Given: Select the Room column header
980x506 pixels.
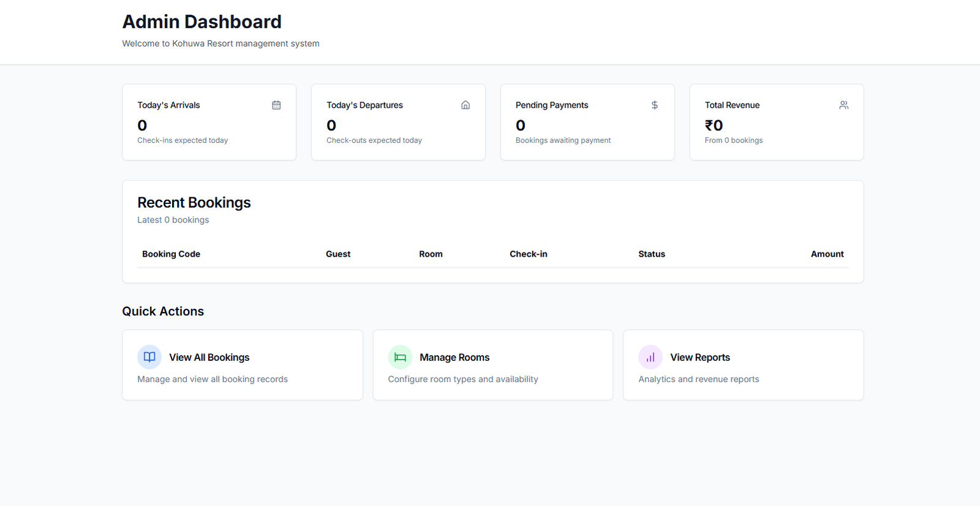Looking at the screenshot, I should click(431, 254).
